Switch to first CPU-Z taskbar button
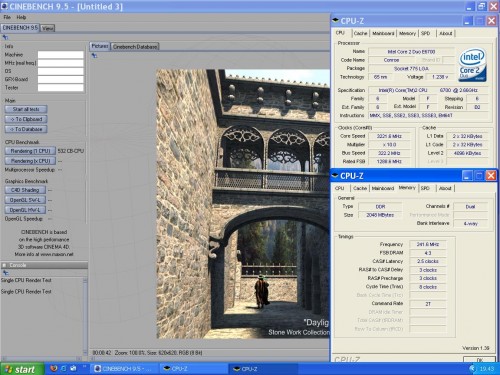Image resolution: width=500 pixels, height=375 pixels. pyautogui.click(x=193, y=369)
